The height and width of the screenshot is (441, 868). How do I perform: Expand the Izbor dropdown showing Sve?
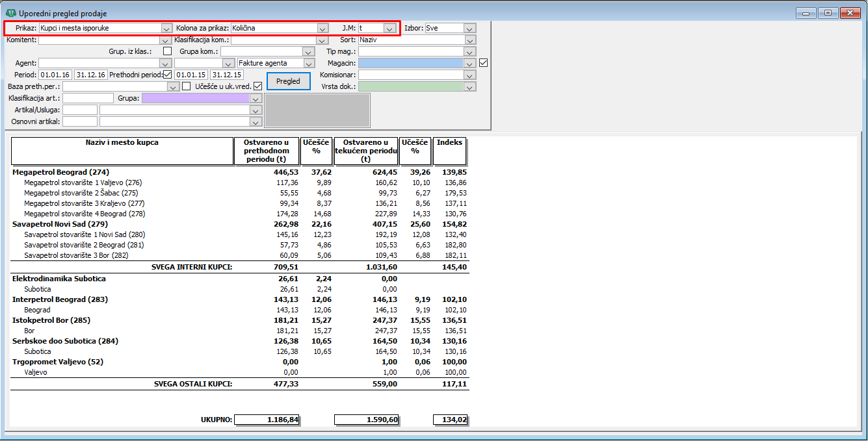point(470,29)
